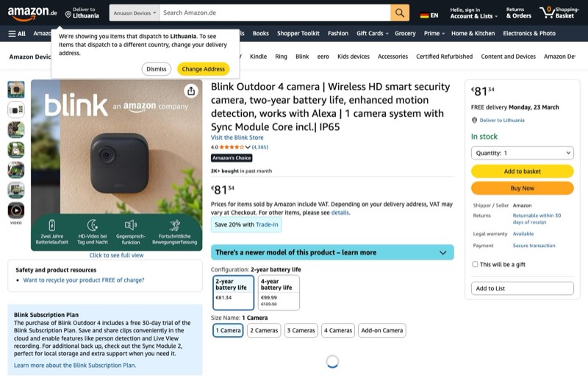Screen dimensions: 588x378
Task: Click the Amazon.de logo
Action: 31,13
